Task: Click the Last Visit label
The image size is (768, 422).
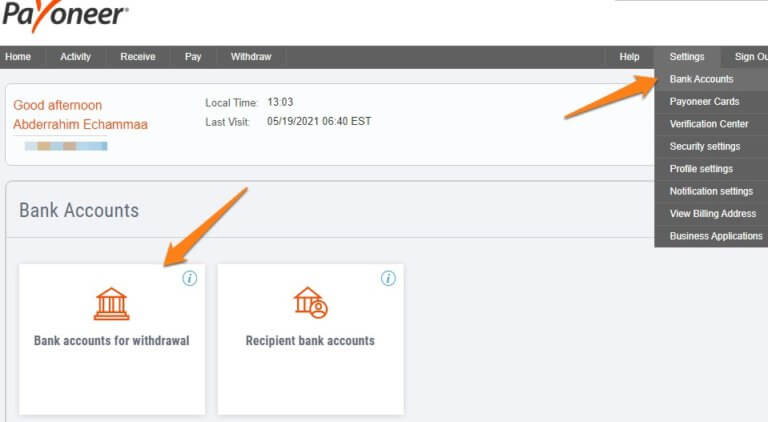Action: pyautogui.click(x=228, y=122)
